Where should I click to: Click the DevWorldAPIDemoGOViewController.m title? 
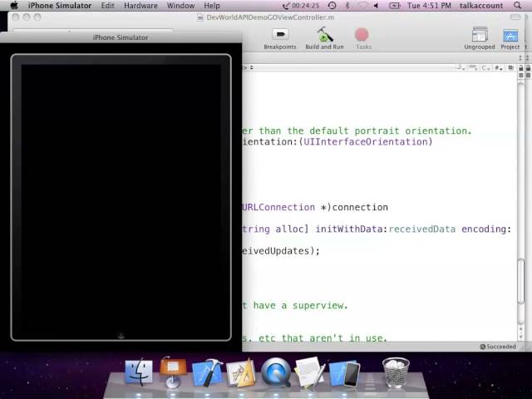[270, 17]
